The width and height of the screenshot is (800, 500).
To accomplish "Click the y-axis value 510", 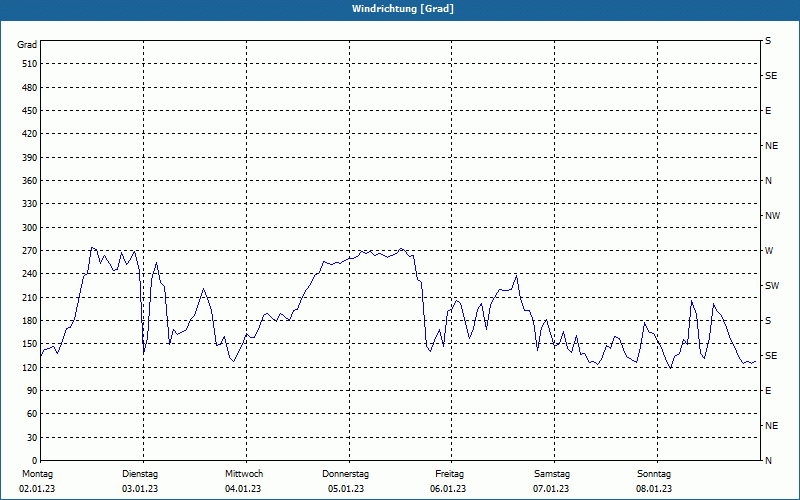I will (30, 64).
